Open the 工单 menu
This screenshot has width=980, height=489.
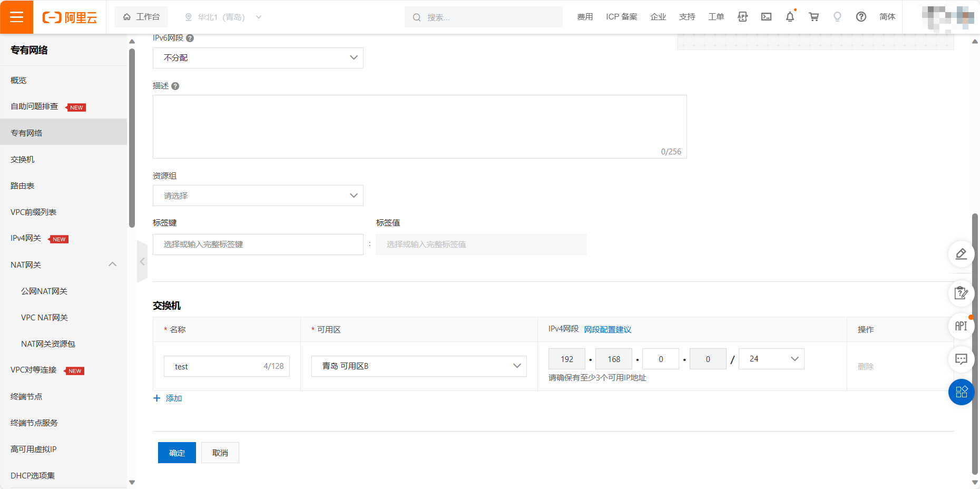pos(716,17)
